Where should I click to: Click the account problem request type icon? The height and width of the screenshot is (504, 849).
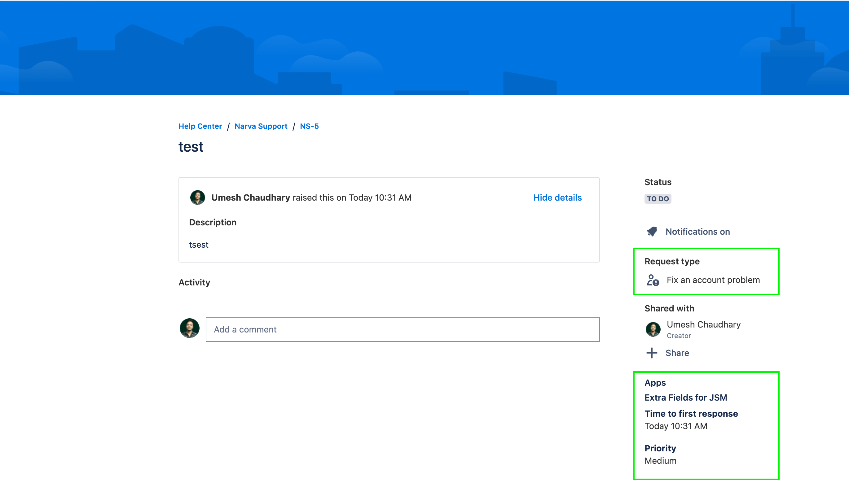[653, 280]
